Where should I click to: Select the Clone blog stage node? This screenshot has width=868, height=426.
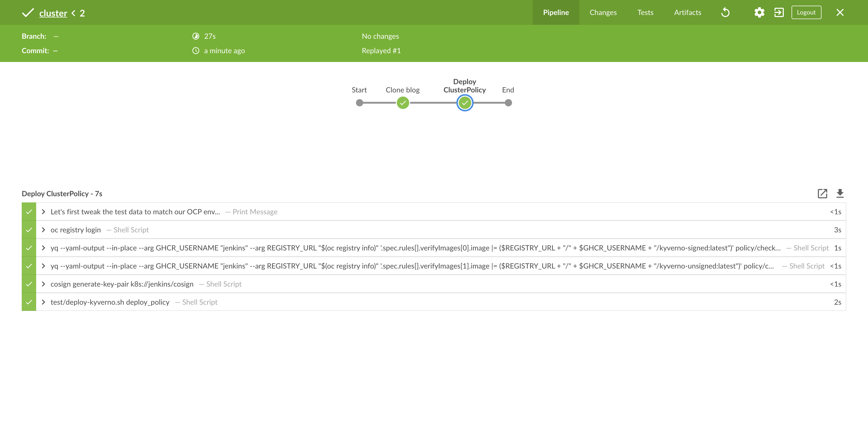pos(403,103)
